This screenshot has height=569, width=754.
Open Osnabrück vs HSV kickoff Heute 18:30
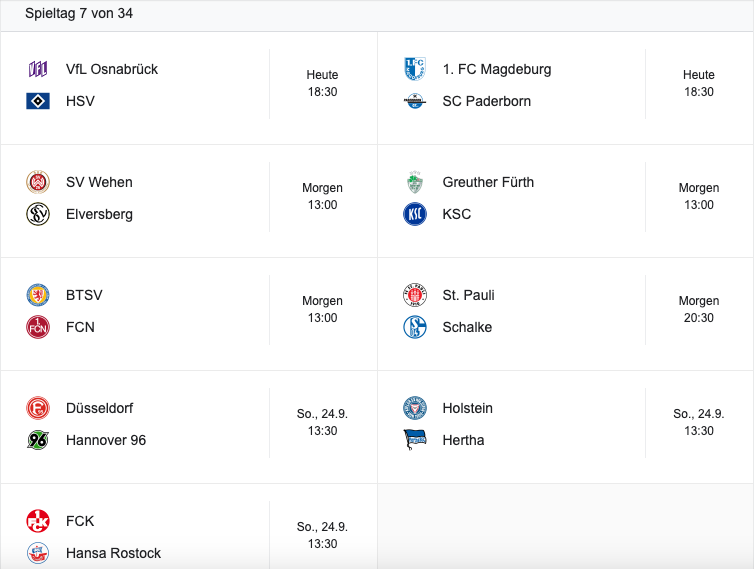322,83
